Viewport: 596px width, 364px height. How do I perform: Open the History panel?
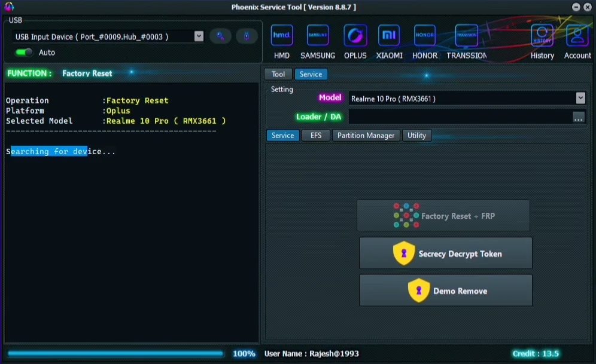(542, 36)
